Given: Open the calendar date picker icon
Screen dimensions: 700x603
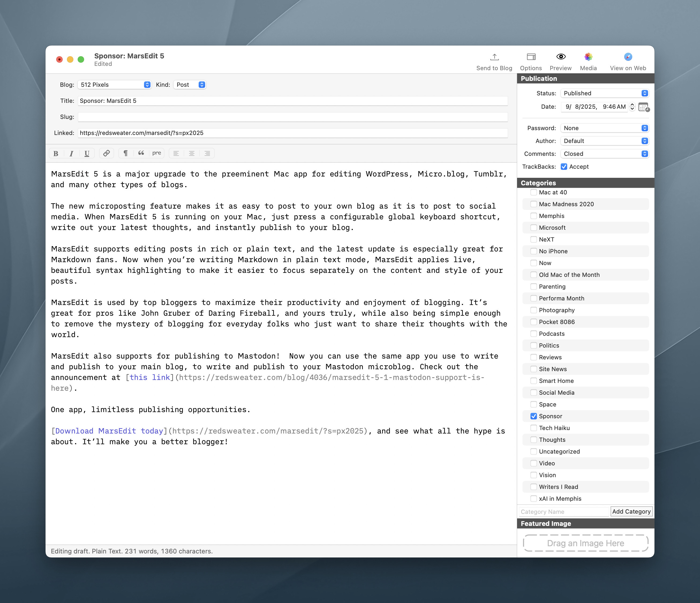Looking at the screenshot, I should 644,107.
